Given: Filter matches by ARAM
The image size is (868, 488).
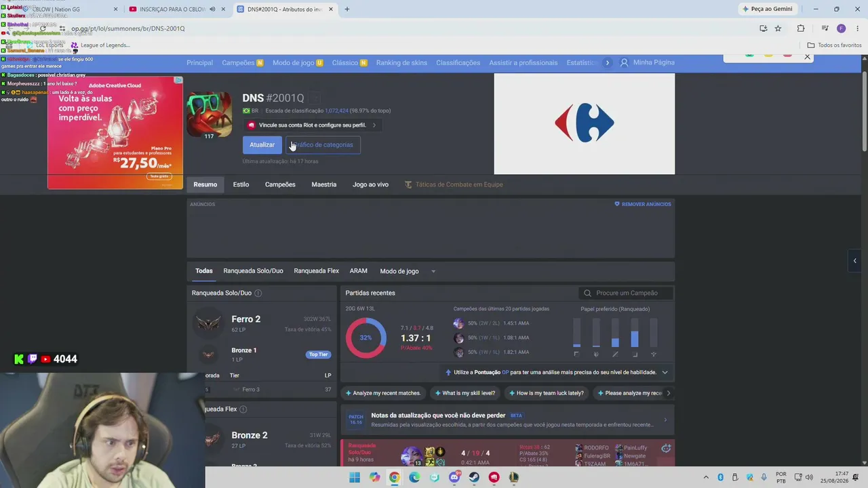Looking at the screenshot, I should [x=359, y=271].
